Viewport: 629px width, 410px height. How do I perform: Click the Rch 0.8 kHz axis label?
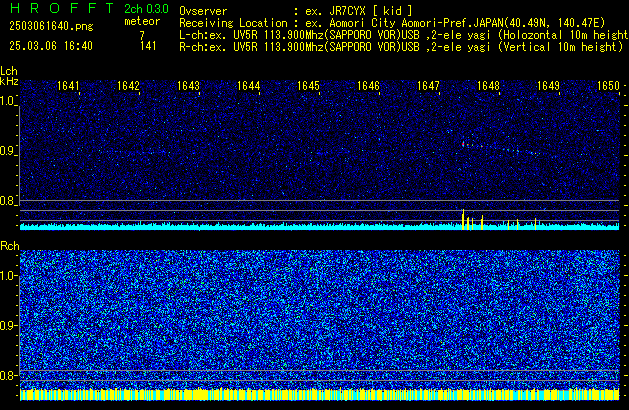tap(8, 375)
